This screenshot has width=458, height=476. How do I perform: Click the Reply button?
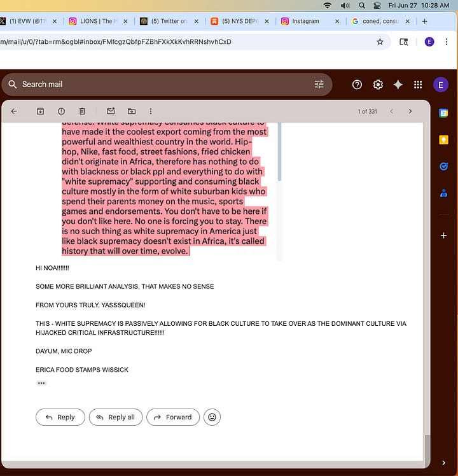point(60,417)
